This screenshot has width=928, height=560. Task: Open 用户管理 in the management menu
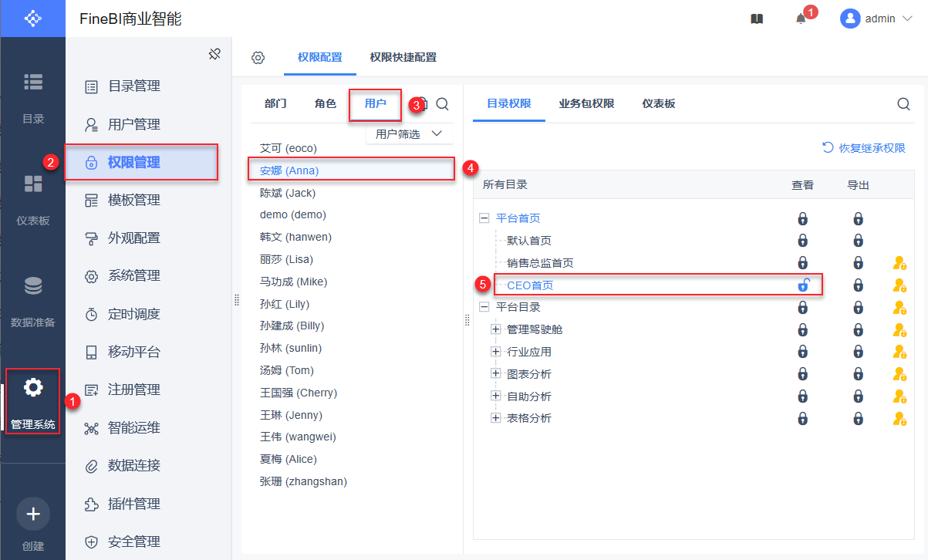(133, 124)
